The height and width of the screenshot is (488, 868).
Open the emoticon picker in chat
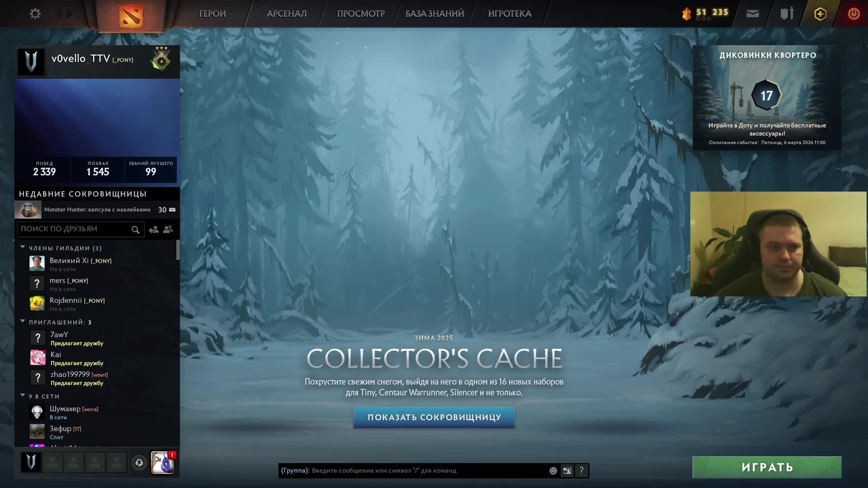[x=553, y=471]
